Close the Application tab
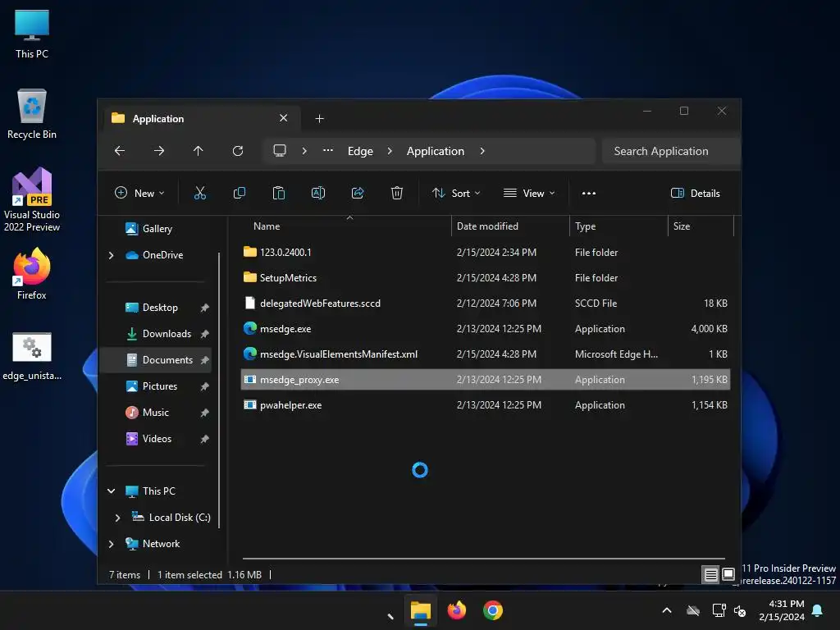 (x=283, y=118)
